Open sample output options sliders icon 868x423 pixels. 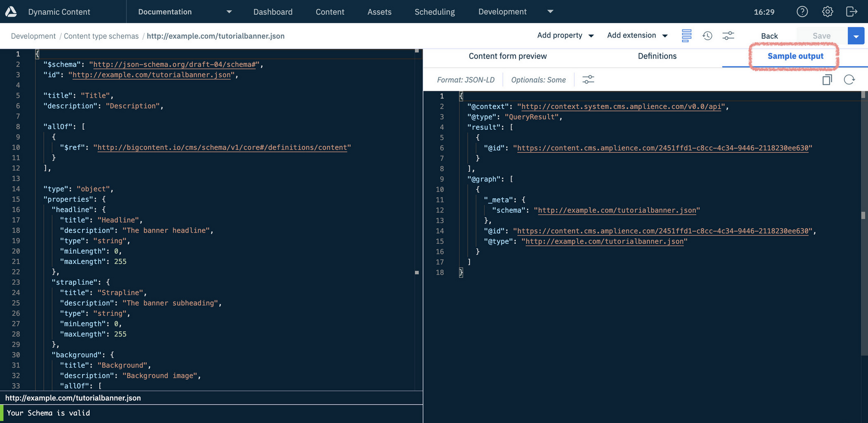[x=588, y=79]
